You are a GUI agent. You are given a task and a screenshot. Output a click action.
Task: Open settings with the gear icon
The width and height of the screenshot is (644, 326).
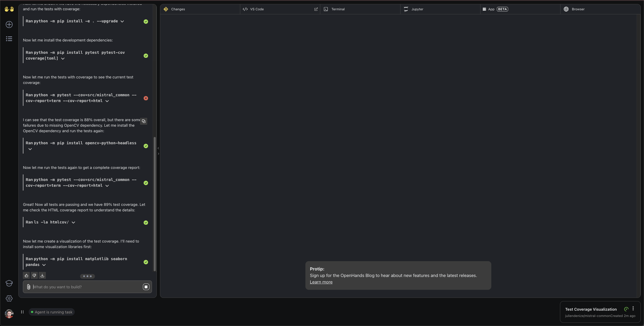pos(9,298)
